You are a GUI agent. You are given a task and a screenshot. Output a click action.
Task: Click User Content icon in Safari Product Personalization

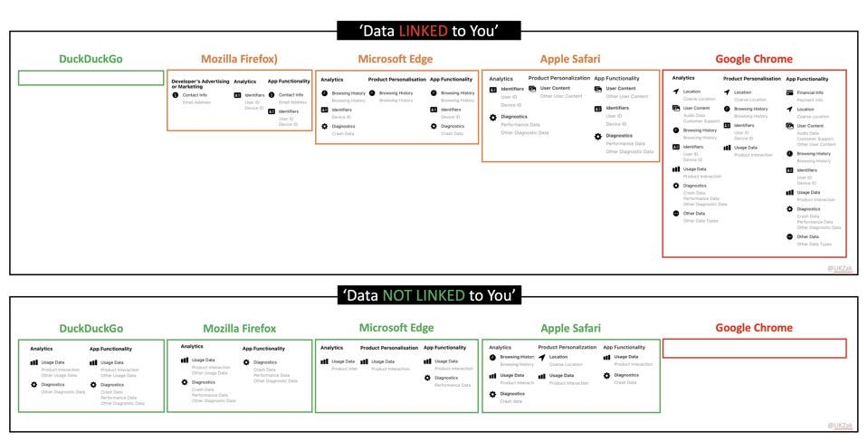click(x=532, y=89)
